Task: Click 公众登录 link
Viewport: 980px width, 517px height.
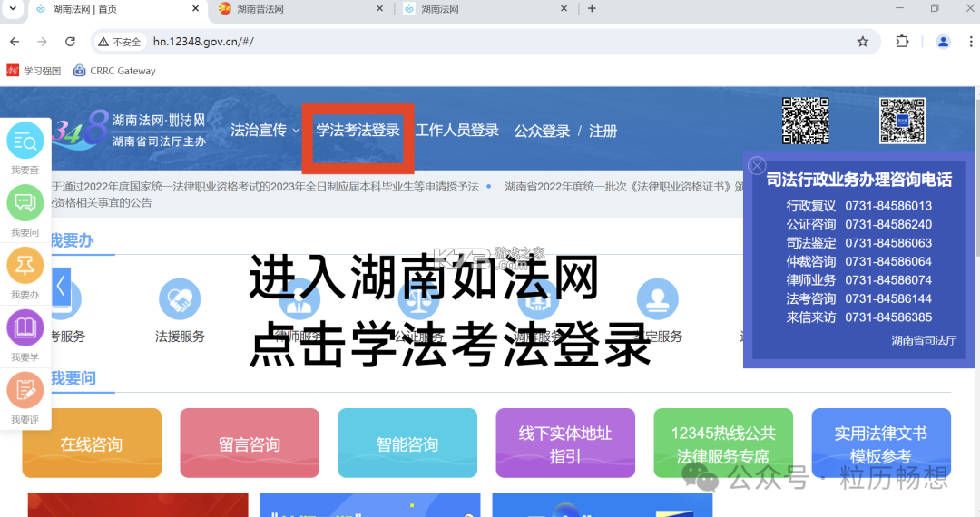Action: 542,132
